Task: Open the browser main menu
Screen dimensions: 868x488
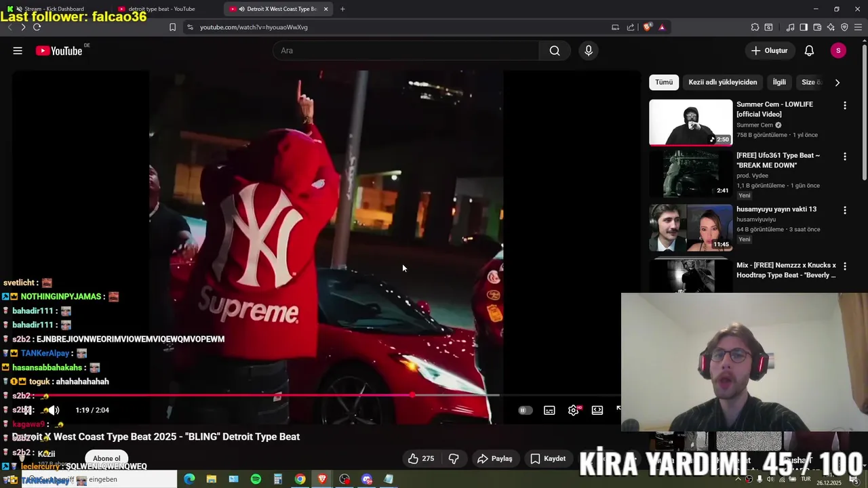Action: click(x=858, y=27)
